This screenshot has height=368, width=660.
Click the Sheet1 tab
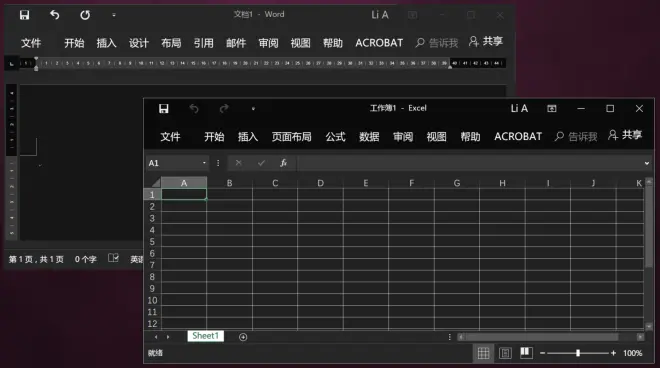coord(205,336)
